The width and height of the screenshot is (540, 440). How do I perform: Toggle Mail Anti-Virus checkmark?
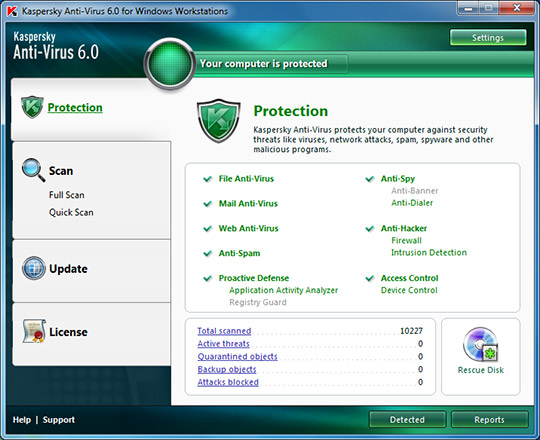pyautogui.click(x=207, y=203)
